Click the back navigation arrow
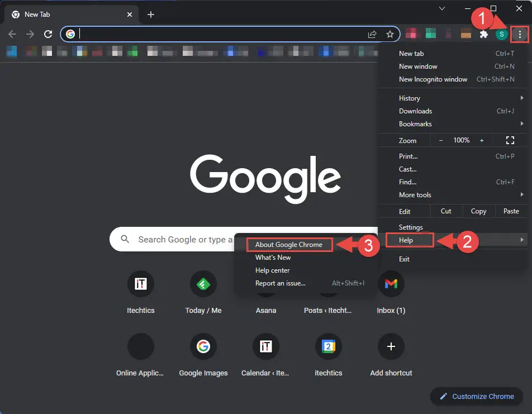Image resolution: width=532 pixels, height=414 pixels. pos(12,34)
